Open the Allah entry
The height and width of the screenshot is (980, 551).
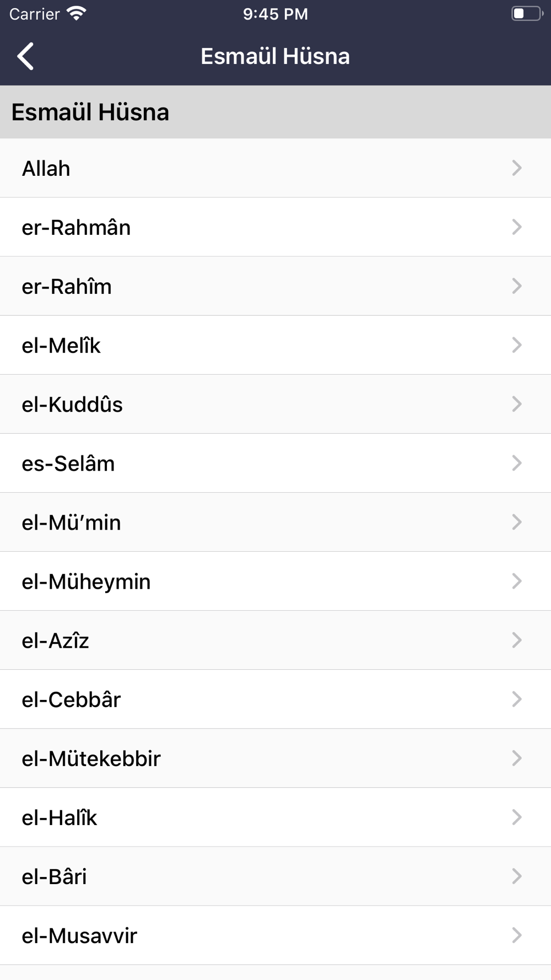[275, 168]
